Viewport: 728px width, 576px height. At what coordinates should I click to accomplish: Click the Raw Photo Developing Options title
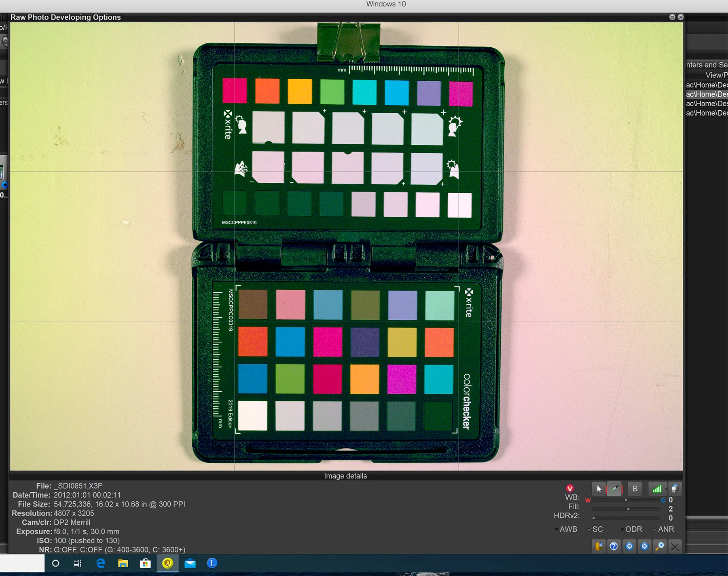(66, 17)
